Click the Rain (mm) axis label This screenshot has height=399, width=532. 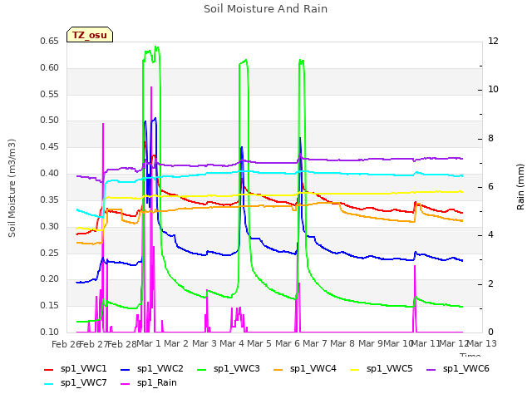(x=520, y=187)
